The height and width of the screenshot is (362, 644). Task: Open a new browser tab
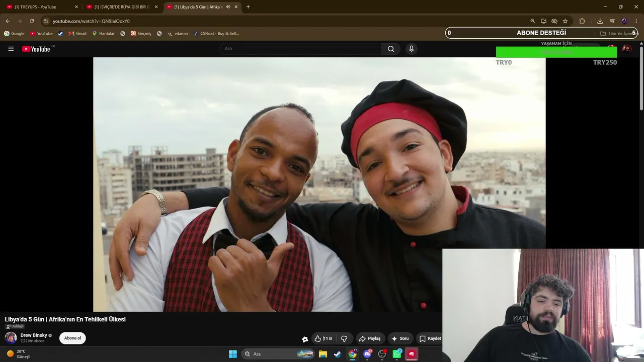point(248,7)
